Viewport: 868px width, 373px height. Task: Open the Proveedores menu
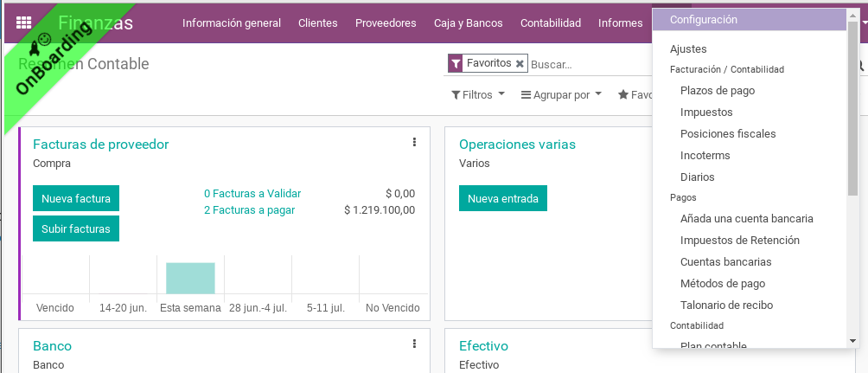click(x=386, y=23)
